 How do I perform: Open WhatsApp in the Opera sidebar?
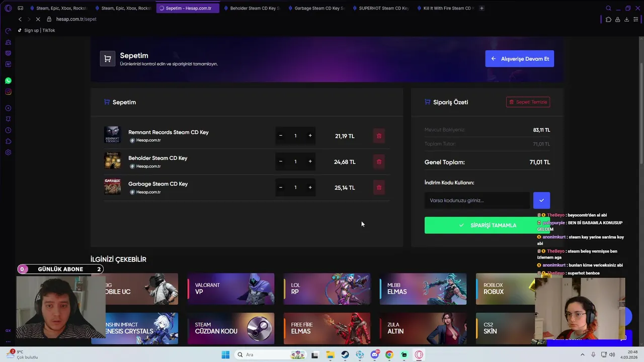pos(8,80)
